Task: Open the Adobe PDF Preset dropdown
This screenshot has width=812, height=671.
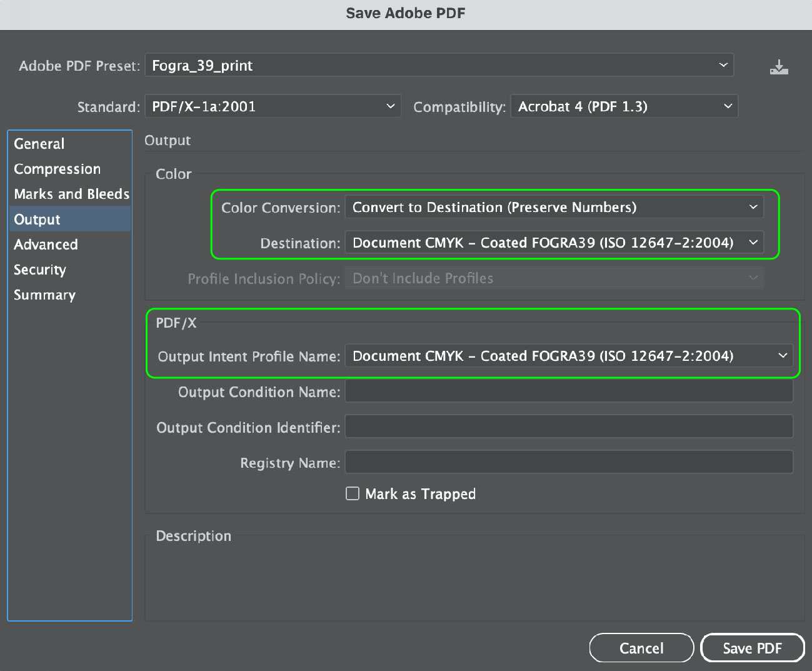Action: tap(439, 65)
